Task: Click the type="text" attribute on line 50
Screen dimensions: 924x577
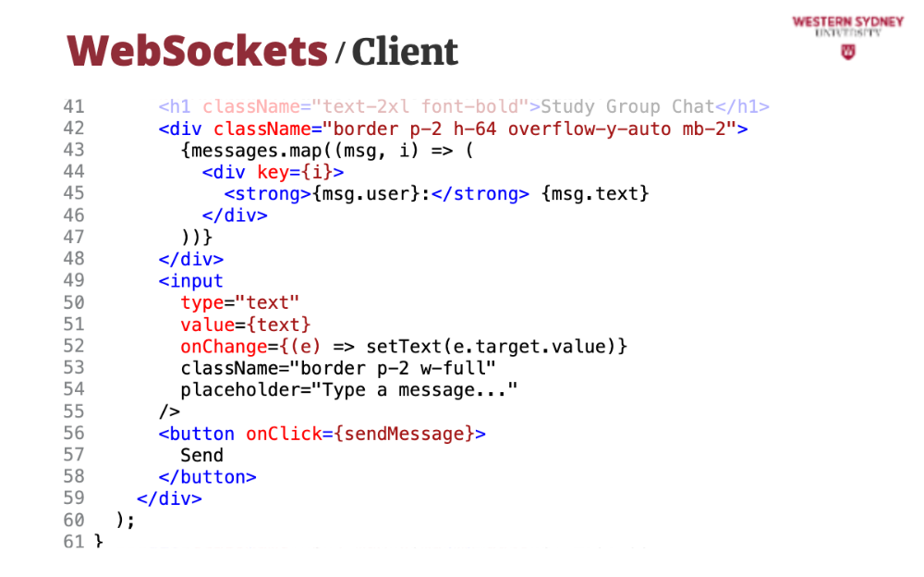Action: [240, 302]
